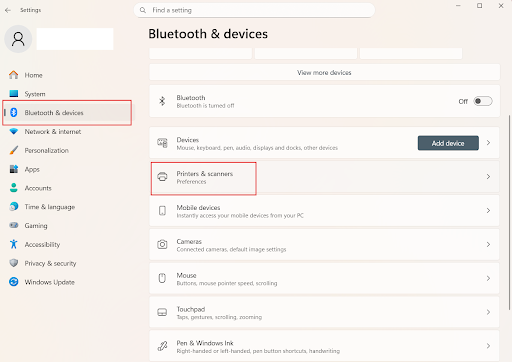Click the Home house icon

(x=14, y=75)
